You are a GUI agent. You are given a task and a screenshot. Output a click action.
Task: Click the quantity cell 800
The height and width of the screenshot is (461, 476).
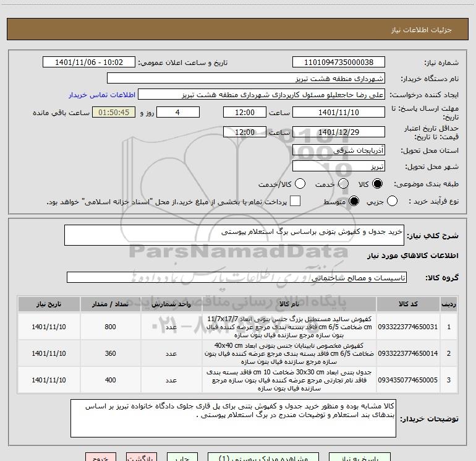(x=110, y=327)
